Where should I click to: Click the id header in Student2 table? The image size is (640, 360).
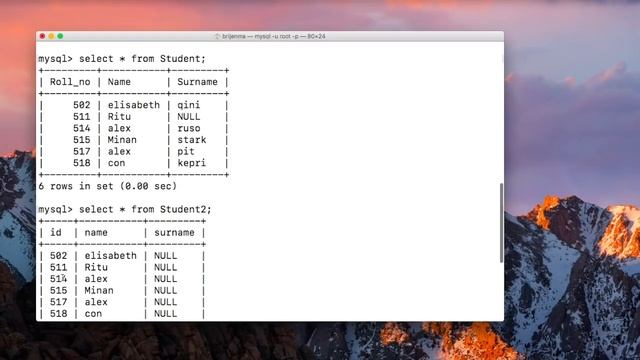[x=56, y=233]
